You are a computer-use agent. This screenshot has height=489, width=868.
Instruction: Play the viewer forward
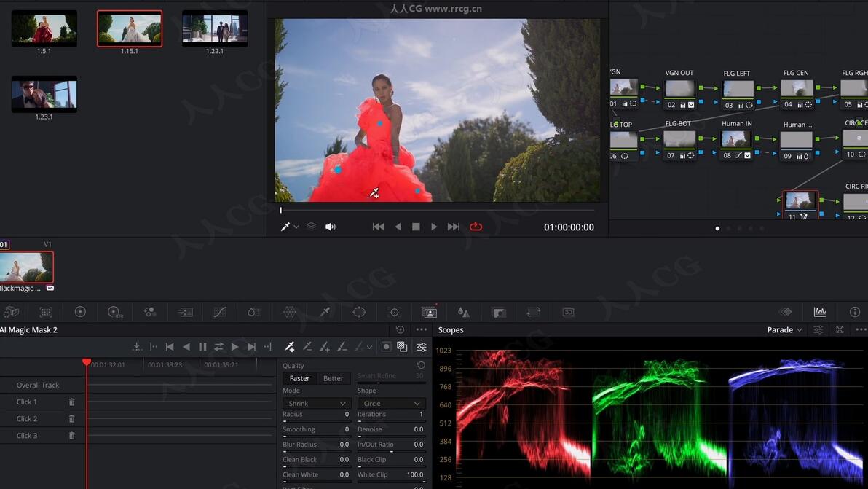click(434, 227)
